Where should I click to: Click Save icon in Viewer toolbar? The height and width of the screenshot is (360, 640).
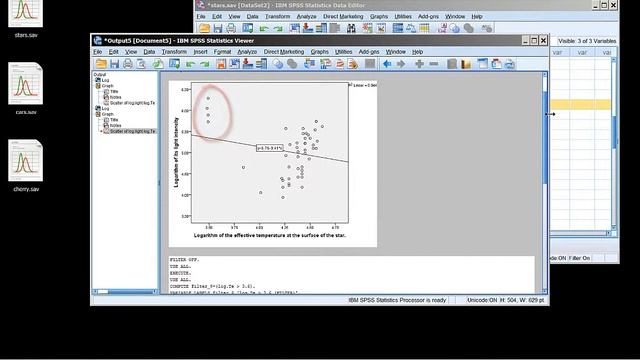(114, 64)
